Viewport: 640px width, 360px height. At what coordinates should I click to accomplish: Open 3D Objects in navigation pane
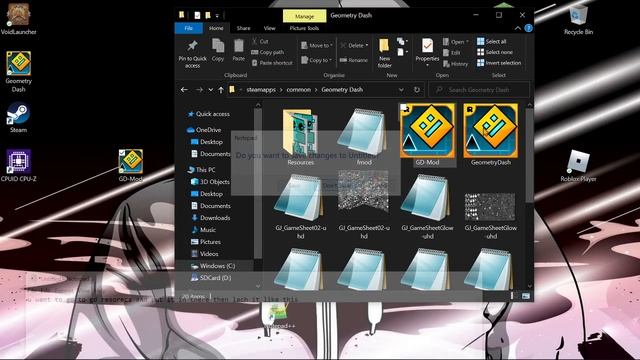tap(210, 182)
